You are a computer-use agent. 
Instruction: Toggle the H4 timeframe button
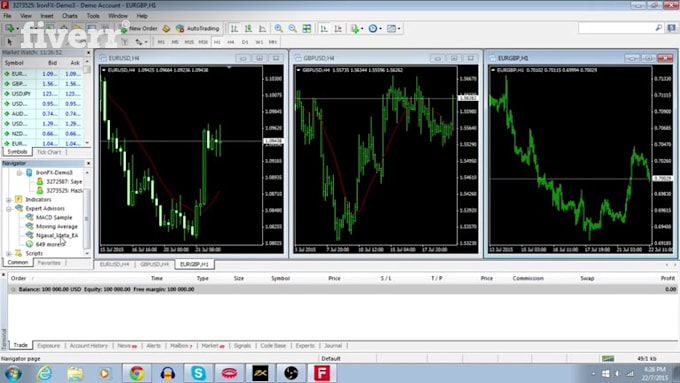231,42
